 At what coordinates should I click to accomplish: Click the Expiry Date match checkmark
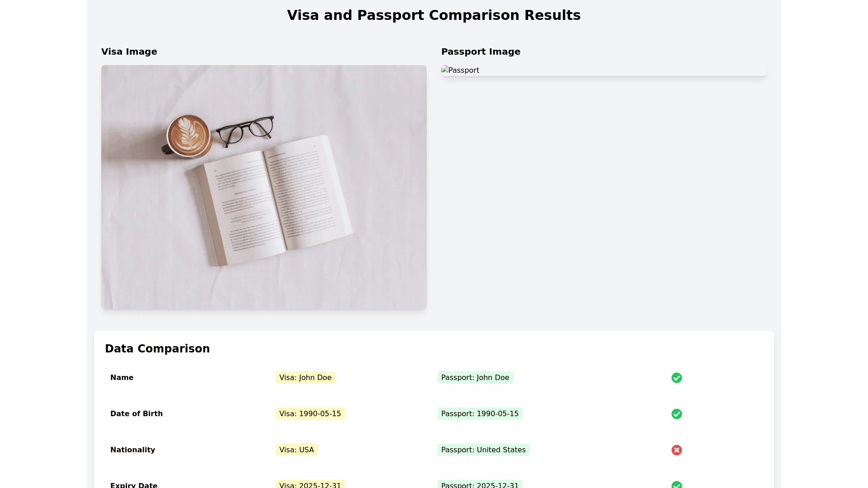coord(676,485)
